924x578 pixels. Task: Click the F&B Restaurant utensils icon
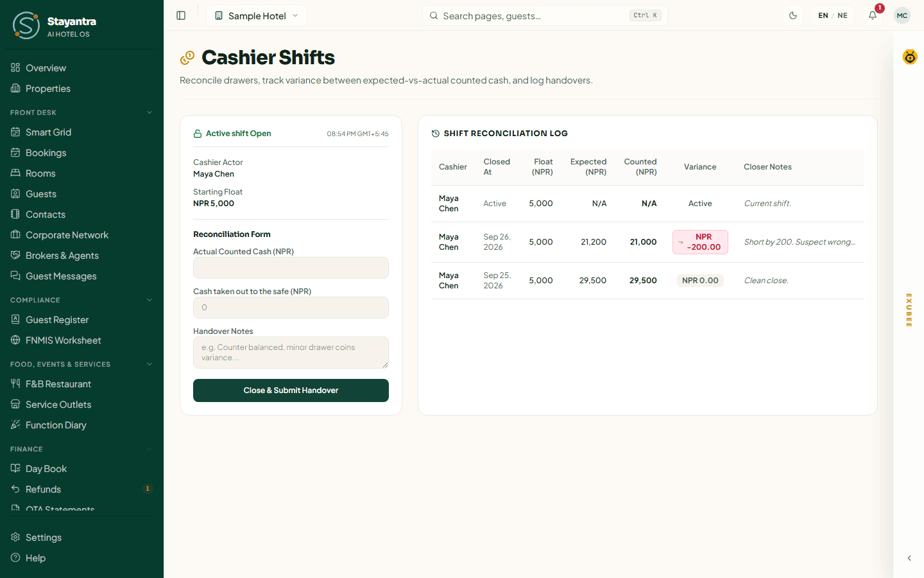15,383
